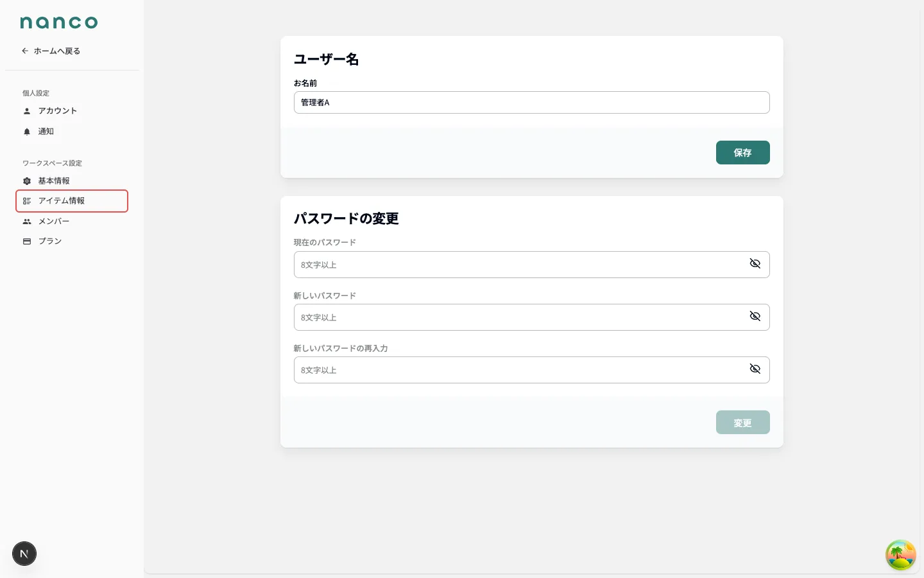Click the card icon for プラン

[x=27, y=241]
